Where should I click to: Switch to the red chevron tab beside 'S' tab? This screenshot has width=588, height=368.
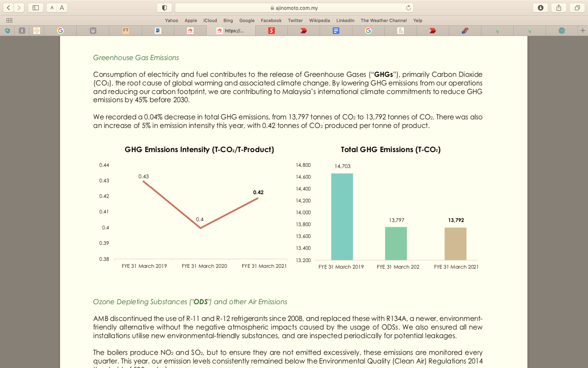pyautogui.click(x=304, y=31)
